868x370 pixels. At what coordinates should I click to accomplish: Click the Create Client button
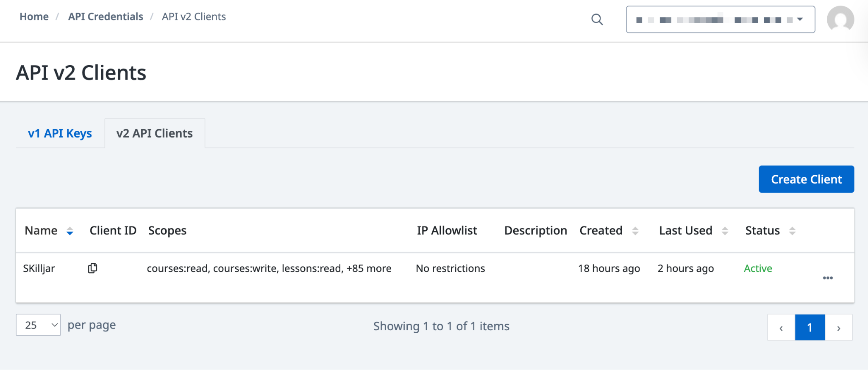pyautogui.click(x=806, y=179)
